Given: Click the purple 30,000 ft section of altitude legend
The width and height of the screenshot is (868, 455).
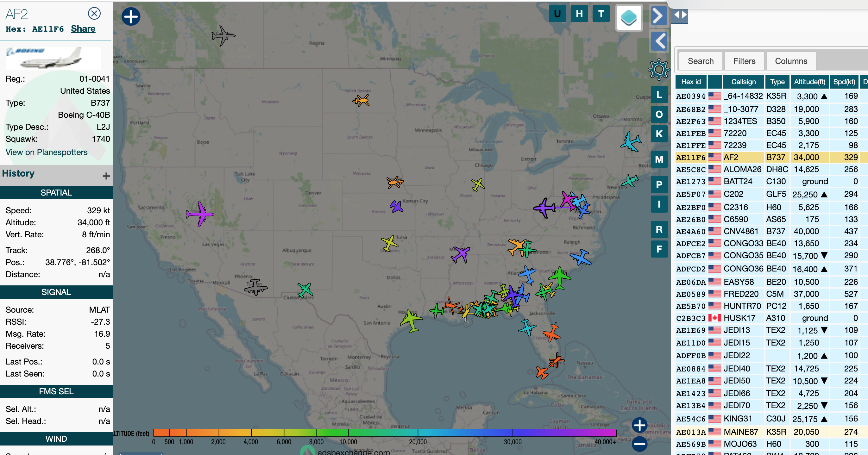Looking at the screenshot, I should pos(513,433).
